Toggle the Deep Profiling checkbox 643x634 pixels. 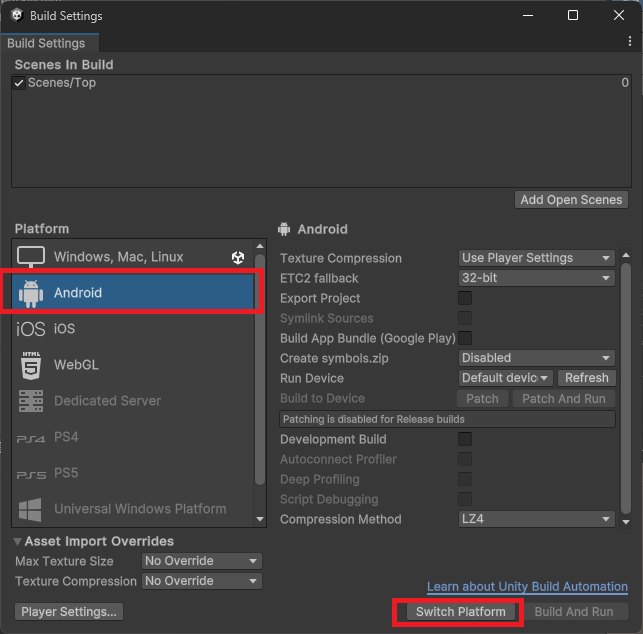click(x=465, y=479)
